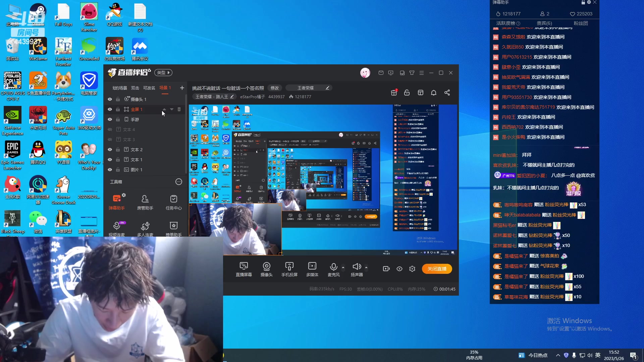The image size is (644, 362).
Task: Open the 粉丝团 tab in the danmaku panel
Action: pyautogui.click(x=581, y=23)
